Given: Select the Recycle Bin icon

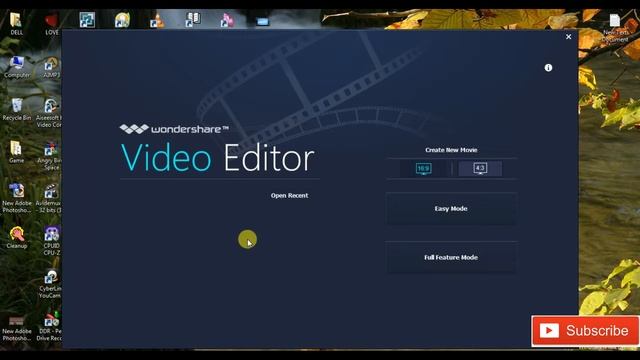Looking at the screenshot, I should coord(17,109).
